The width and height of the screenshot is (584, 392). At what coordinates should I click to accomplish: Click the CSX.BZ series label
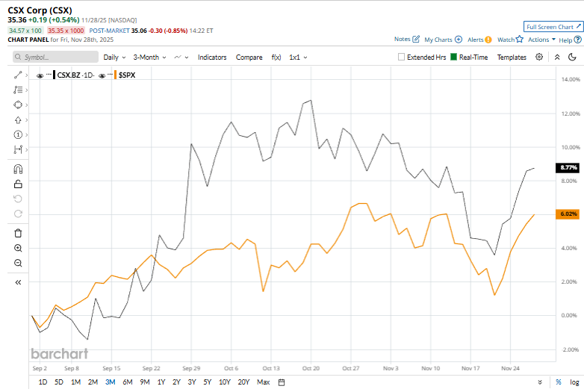point(69,75)
